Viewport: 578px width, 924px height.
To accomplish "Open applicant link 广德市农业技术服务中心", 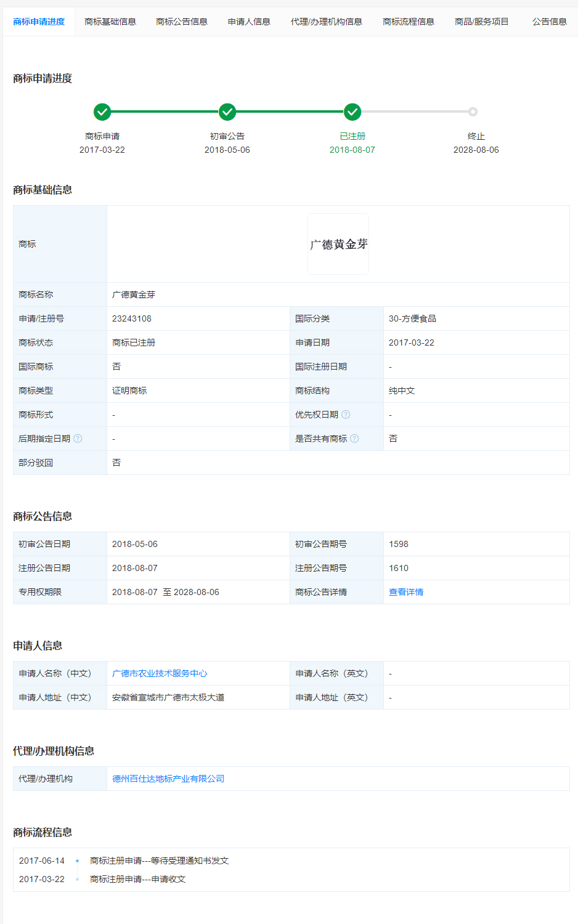I will pyautogui.click(x=160, y=673).
